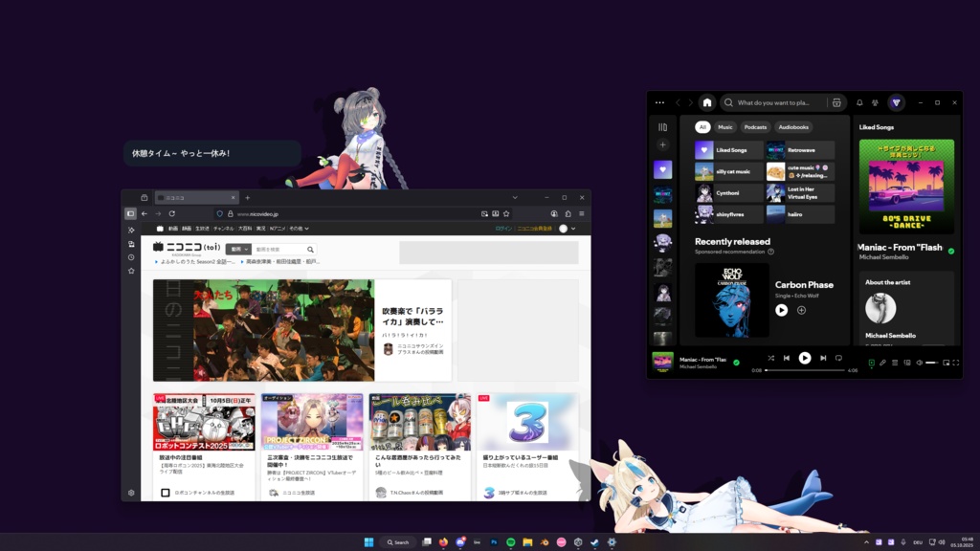
Task: Open Spotify Home
Action: [707, 102]
